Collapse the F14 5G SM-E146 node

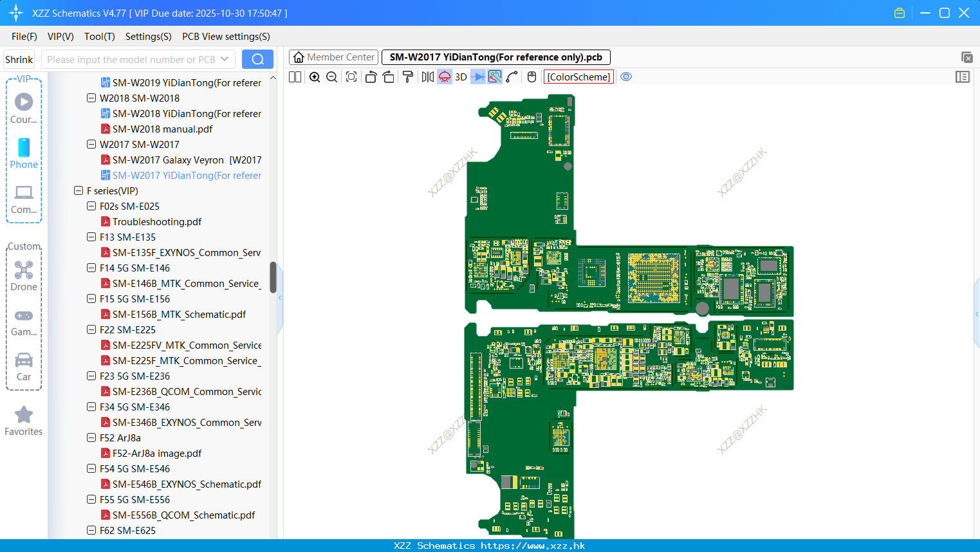click(x=91, y=268)
